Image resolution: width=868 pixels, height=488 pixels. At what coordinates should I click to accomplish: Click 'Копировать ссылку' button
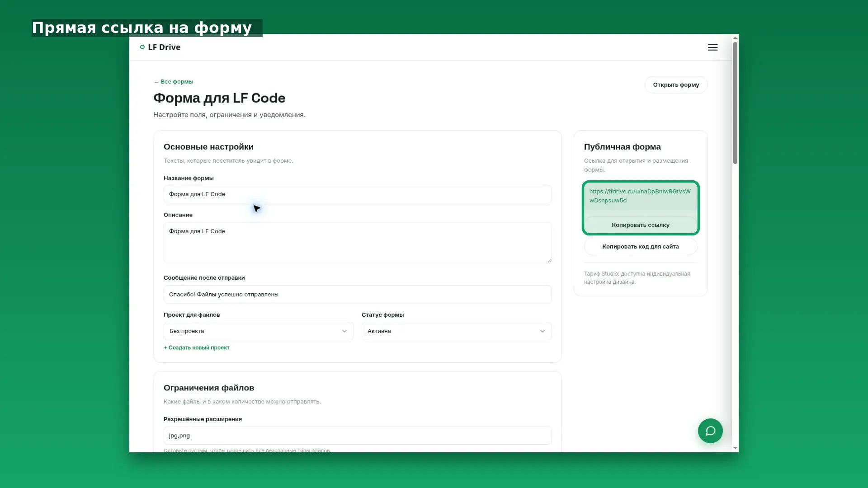pyautogui.click(x=640, y=225)
